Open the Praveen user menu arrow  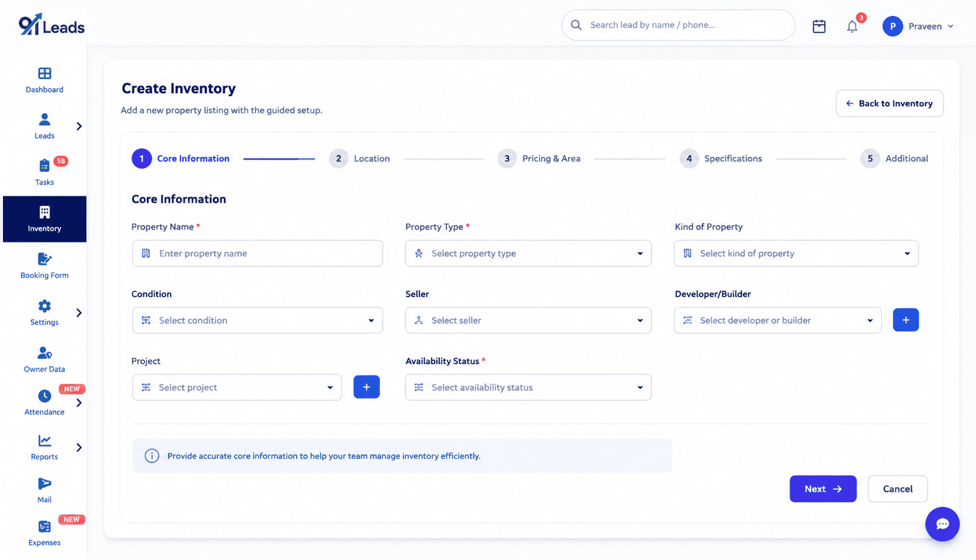point(950,27)
